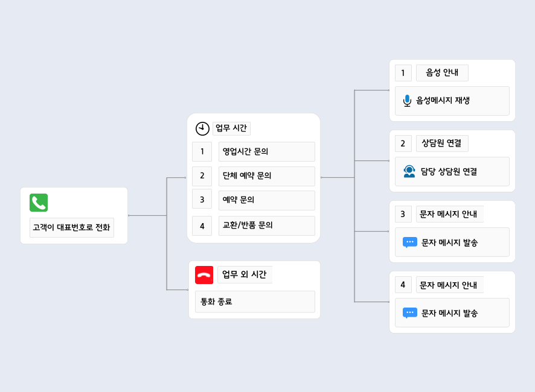Click the blue microphone icon
535x392 pixels.
(407, 101)
